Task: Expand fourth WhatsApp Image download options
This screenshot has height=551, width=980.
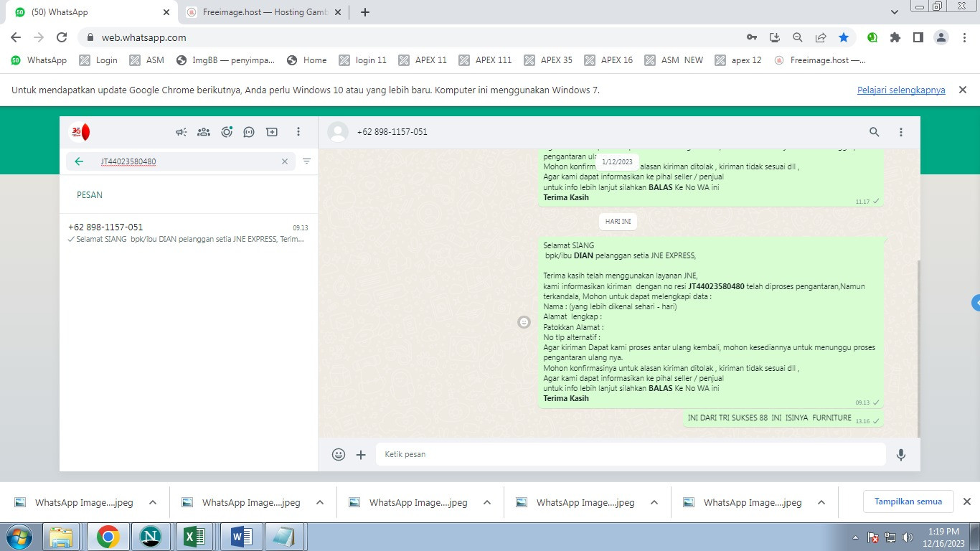Action: [654, 503]
